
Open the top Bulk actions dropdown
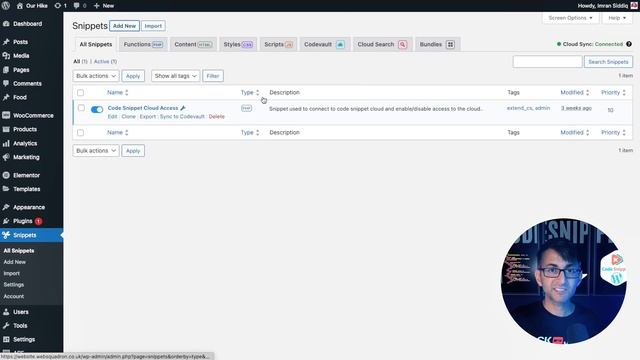tap(96, 76)
